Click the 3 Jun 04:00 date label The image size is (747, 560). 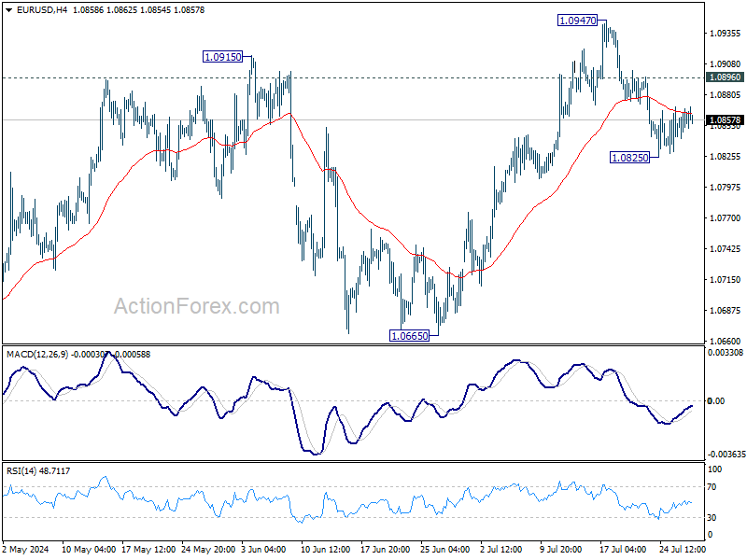(x=263, y=550)
